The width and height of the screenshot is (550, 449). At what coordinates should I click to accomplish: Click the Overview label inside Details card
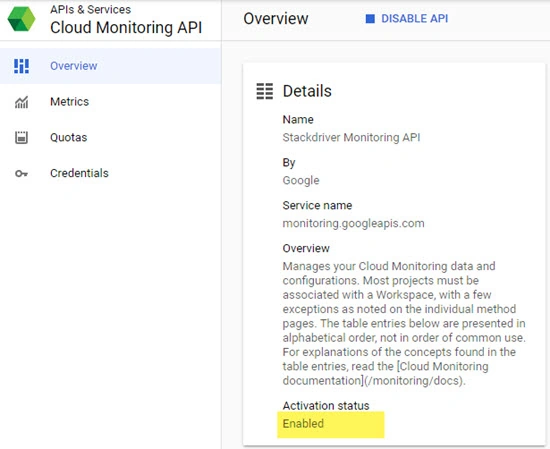click(306, 248)
